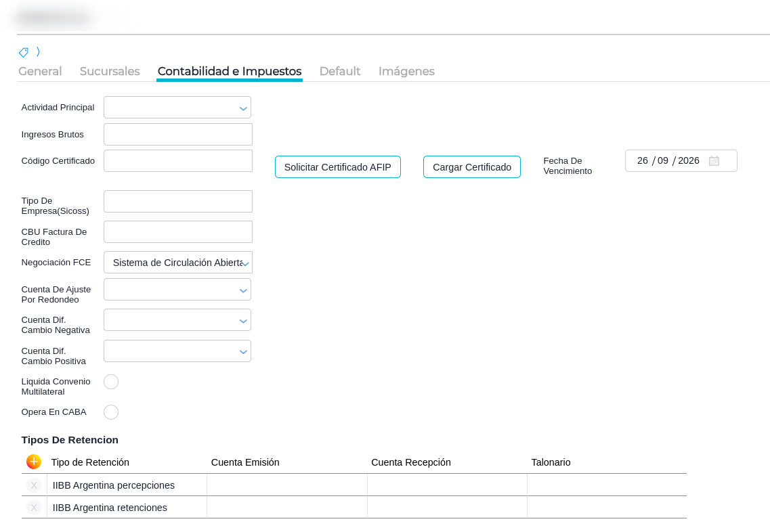Click the orange add retention type icon
This screenshot has height=532, width=770.
click(x=34, y=462)
